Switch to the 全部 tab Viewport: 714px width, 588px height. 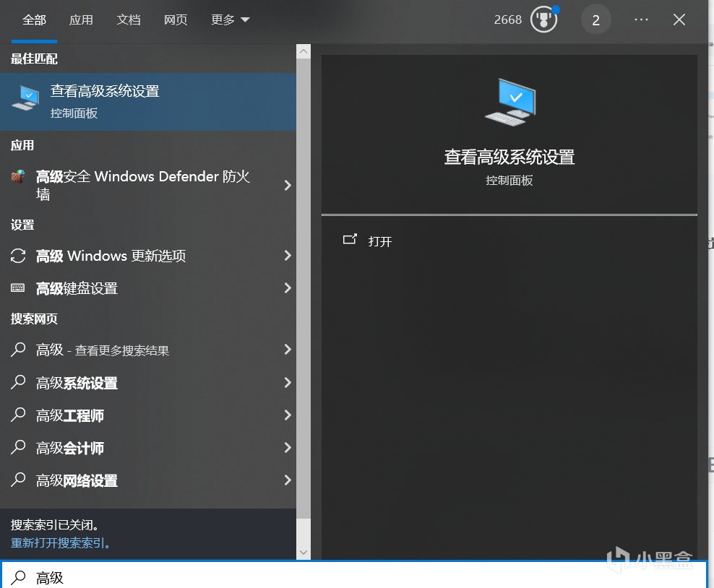(x=34, y=20)
